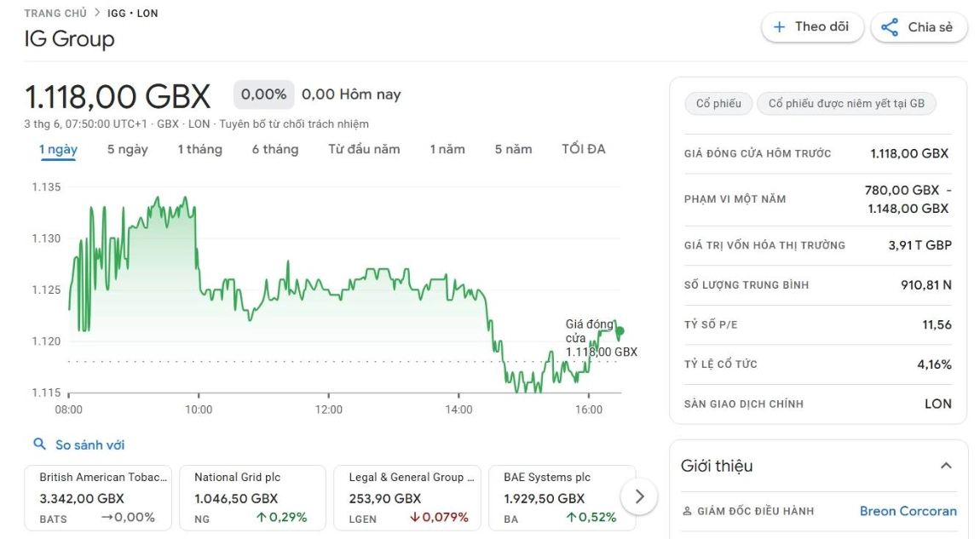
Task: Click the person icon beside Giám đốc điều hành
Action: 687,511
